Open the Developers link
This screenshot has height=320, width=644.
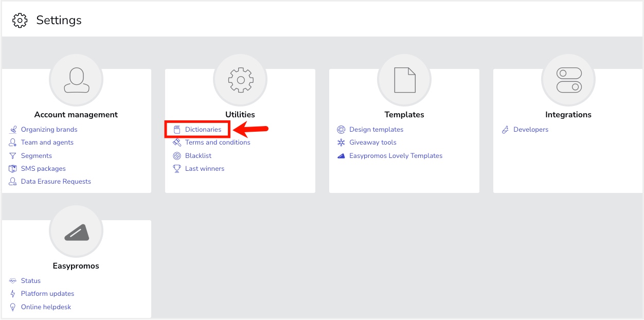(x=531, y=130)
